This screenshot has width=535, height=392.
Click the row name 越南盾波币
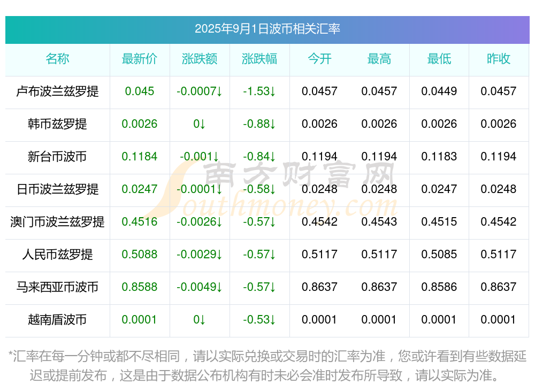point(57,320)
